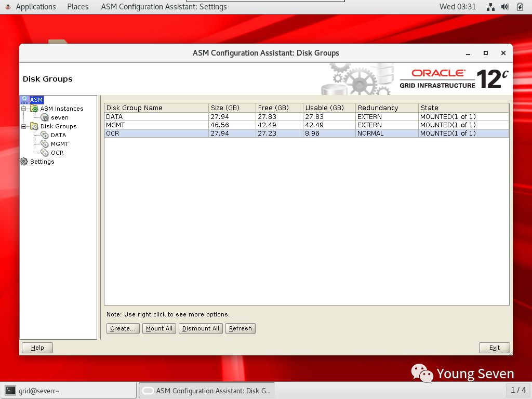
Task: Click the Dismount All button
Action: tap(201, 328)
